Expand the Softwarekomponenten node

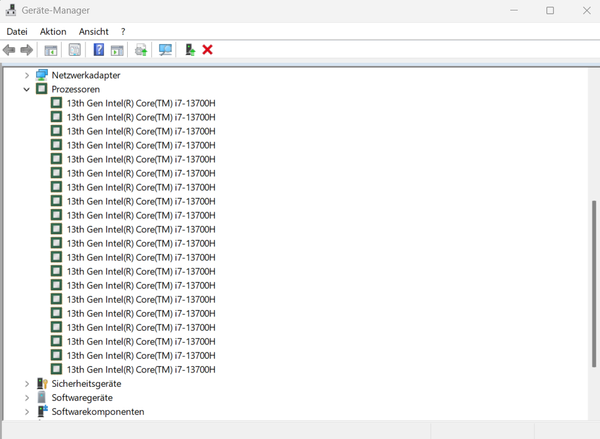[27, 412]
